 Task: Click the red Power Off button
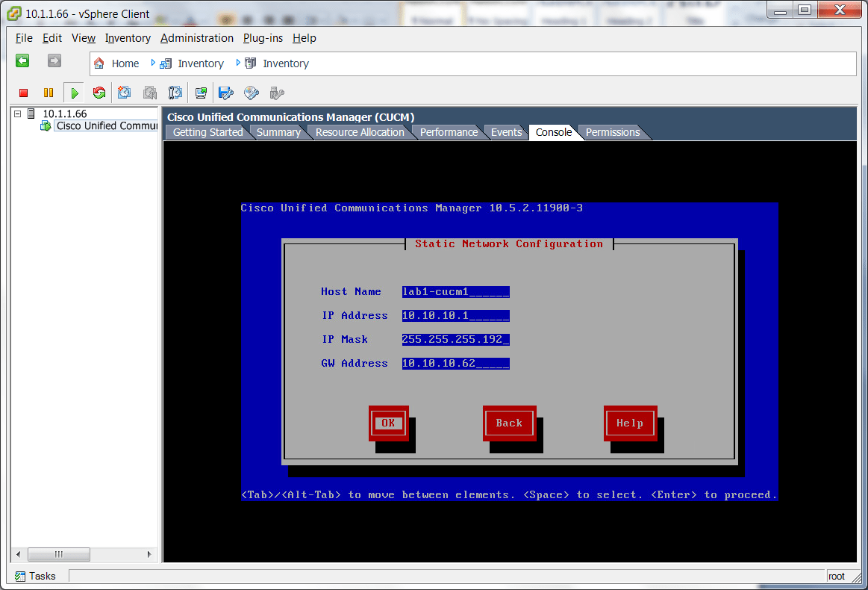[x=23, y=93]
